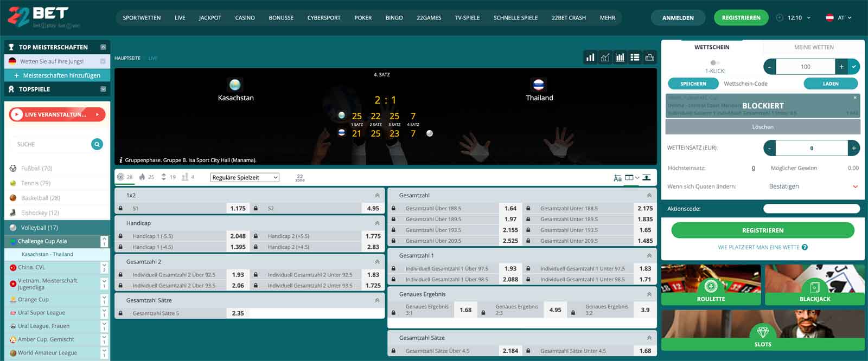Collapse the Gesamtzahl market

tap(649, 195)
